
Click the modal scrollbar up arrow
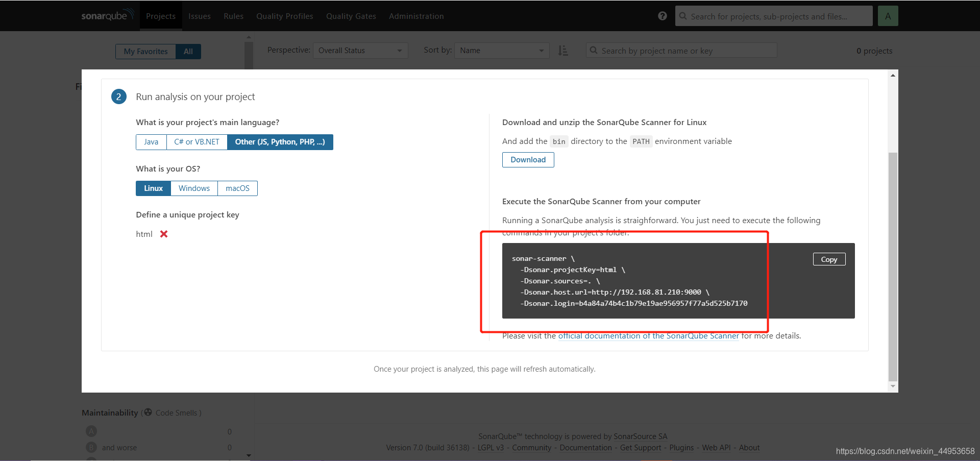pyautogui.click(x=893, y=75)
